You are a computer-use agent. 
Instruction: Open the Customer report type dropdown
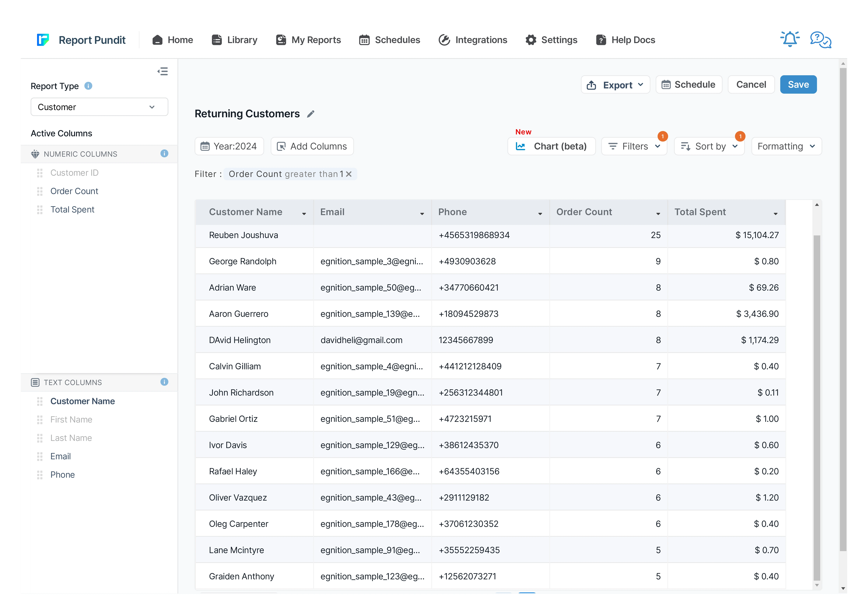pos(99,107)
